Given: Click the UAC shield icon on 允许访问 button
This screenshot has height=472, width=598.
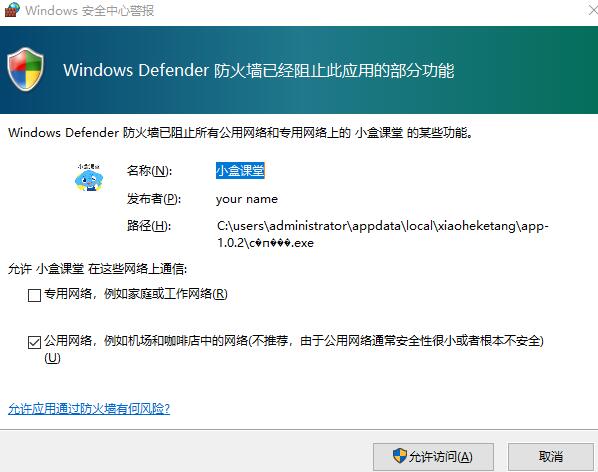Looking at the screenshot, I should coord(400,456).
